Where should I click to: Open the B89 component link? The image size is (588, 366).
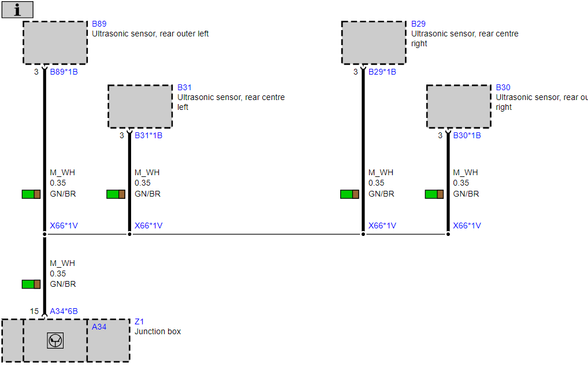[99, 24]
